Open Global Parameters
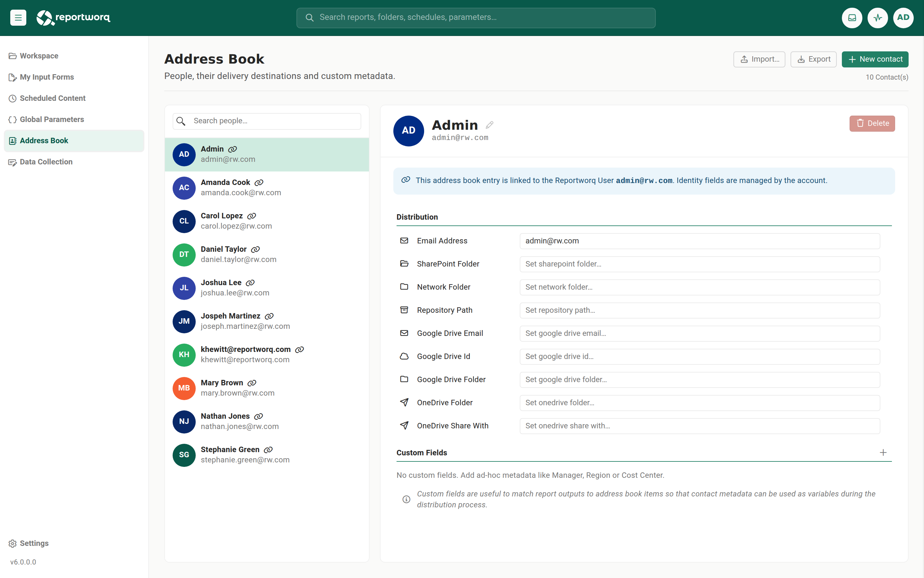The image size is (924, 578). [74, 120]
